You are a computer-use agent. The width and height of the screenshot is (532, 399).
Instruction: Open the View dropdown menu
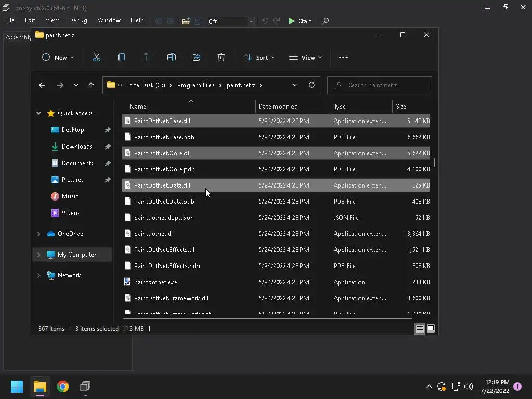click(305, 57)
